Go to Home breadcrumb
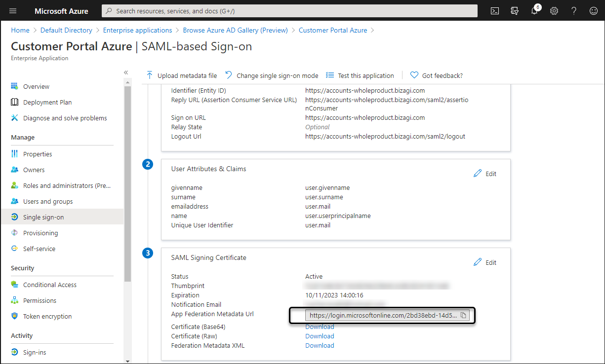The width and height of the screenshot is (605, 364). point(20,30)
